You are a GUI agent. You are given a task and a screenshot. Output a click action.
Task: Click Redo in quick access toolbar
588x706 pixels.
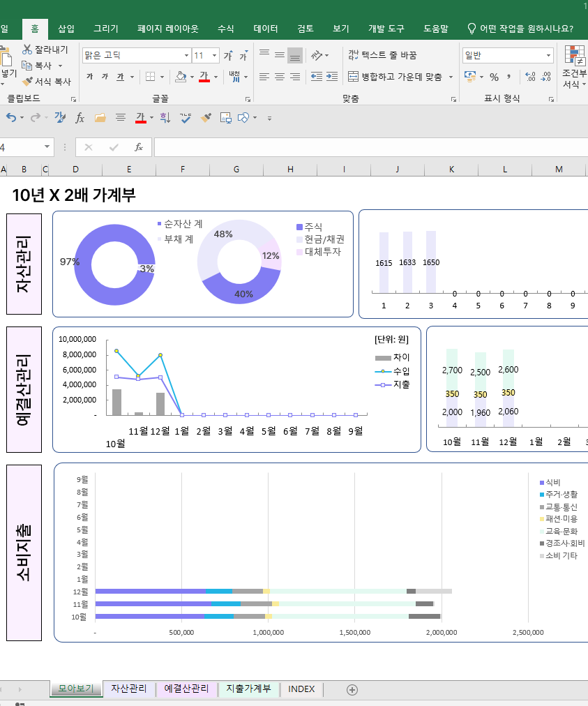pos(36,118)
